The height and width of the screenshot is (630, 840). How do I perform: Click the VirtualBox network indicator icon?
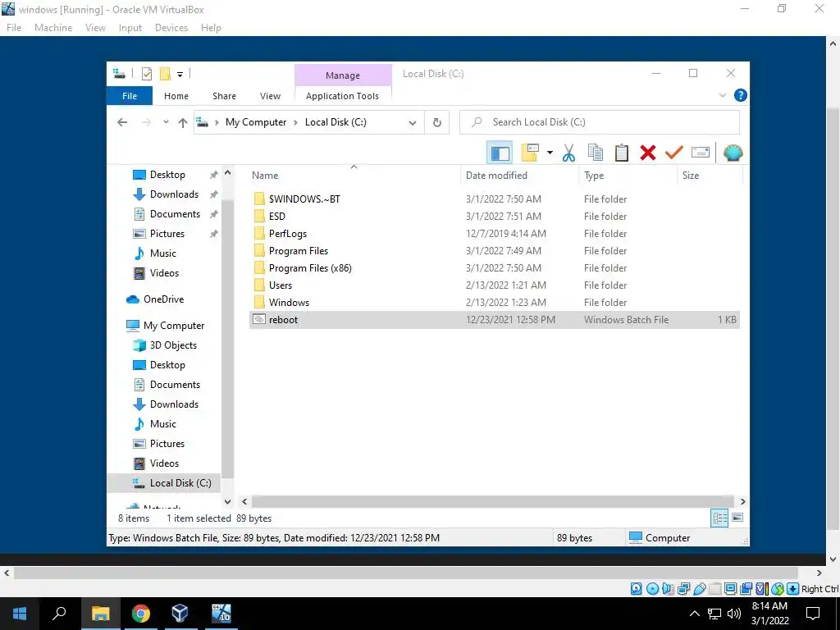pyautogui.click(x=683, y=589)
